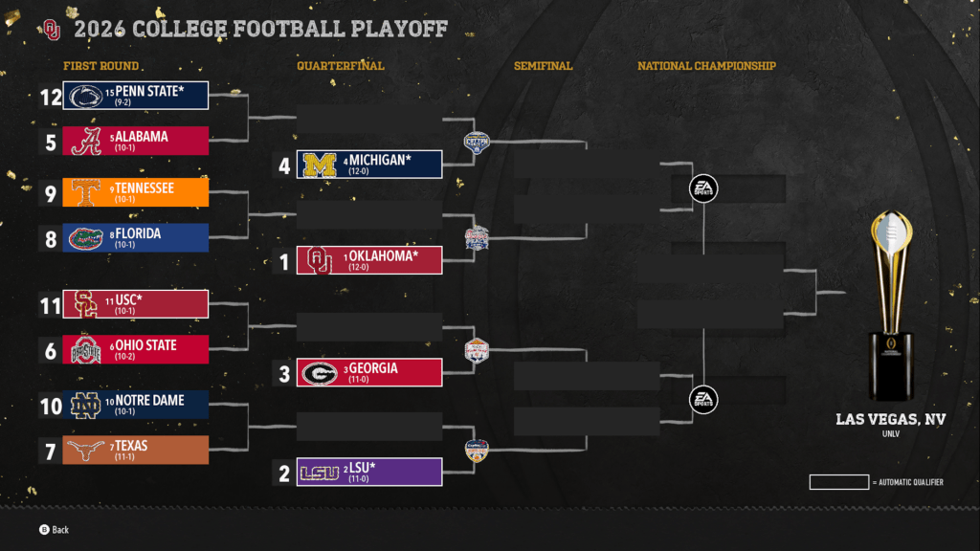The width and height of the screenshot is (980, 551).
Task: Click the upper EA Sports semifinal logo
Action: tap(703, 188)
